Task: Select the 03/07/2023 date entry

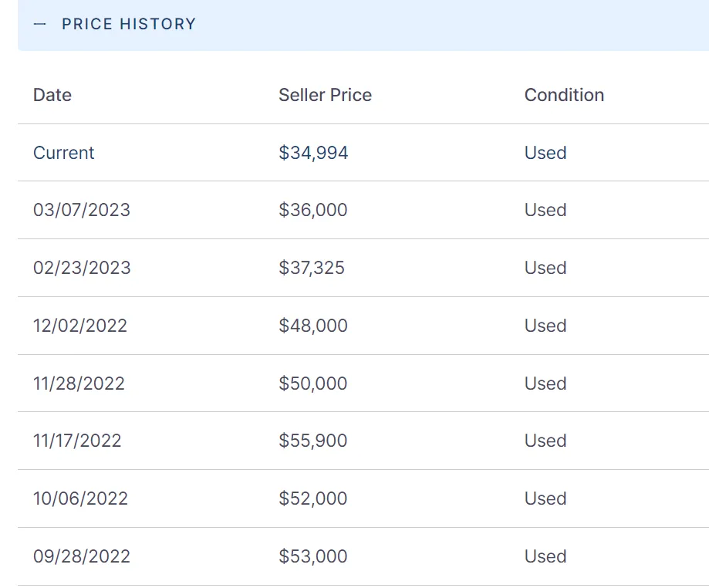Action: [x=82, y=210]
